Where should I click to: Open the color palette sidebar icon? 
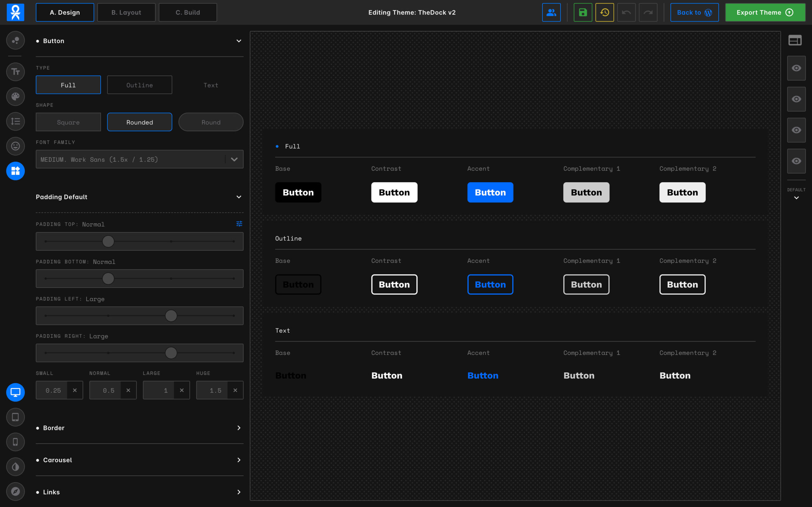click(x=16, y=97)
